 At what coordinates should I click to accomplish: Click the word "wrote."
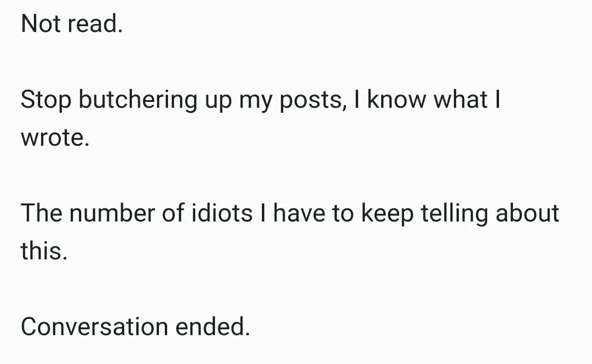(x=55, y=138)
